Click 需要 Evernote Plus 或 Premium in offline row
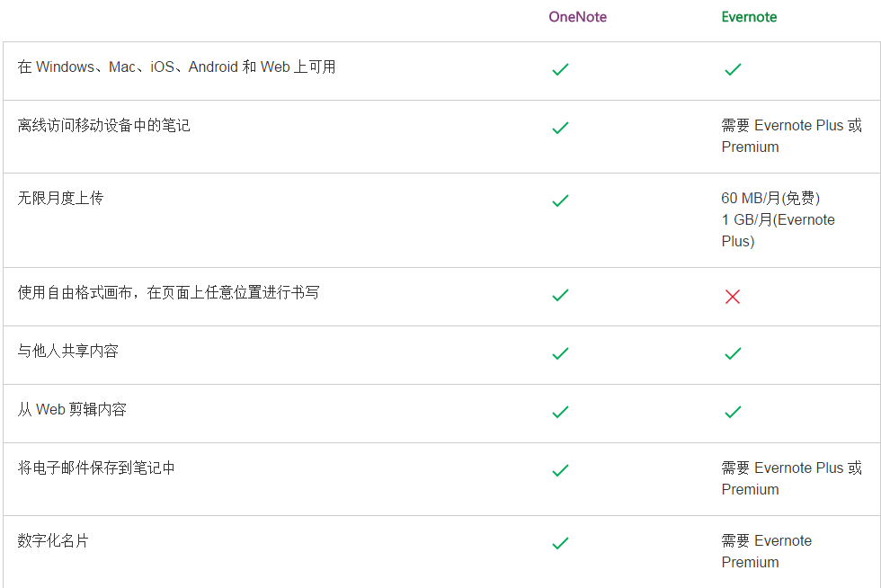The image size is (881, 588). pos(791,136)
